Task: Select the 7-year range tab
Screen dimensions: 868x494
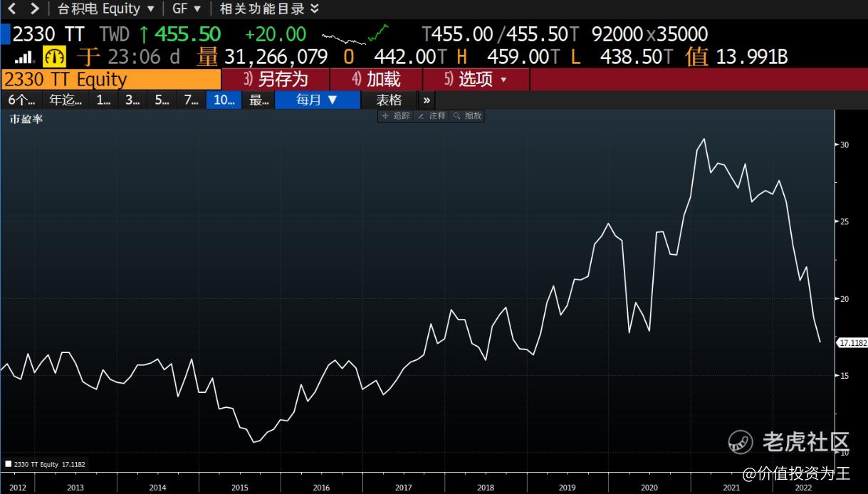Action: [x=191, y=100]
